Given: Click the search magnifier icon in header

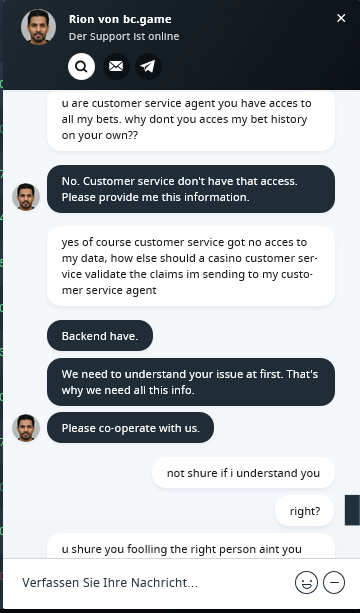Looking at the screenshot, I should (x=81, y=66).
